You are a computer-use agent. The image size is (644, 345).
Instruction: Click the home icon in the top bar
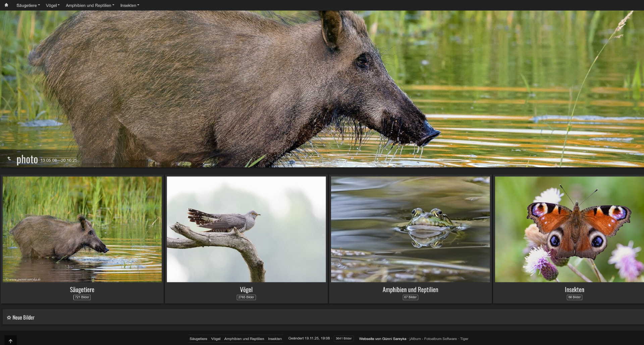6,5
